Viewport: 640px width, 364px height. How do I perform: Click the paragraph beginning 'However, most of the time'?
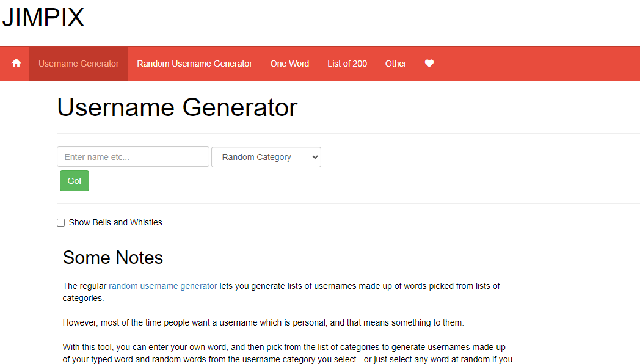(263, 322)
